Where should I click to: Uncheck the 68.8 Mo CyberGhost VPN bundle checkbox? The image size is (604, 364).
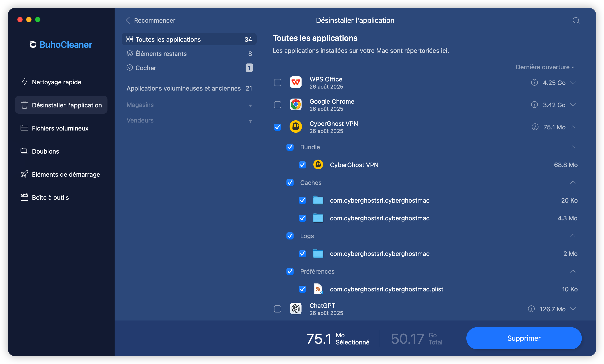coord(302,165)
